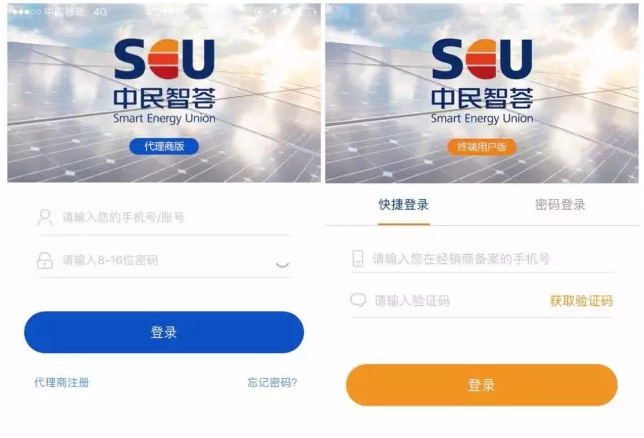This screenshot has height=438, width=644.
Task: Click the user profile icon in account field
Action: coord(44,217)
